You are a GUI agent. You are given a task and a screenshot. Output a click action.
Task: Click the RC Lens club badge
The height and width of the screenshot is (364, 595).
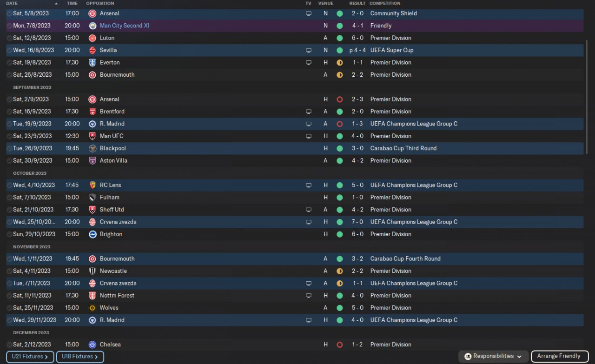click(x=93, y=185)
